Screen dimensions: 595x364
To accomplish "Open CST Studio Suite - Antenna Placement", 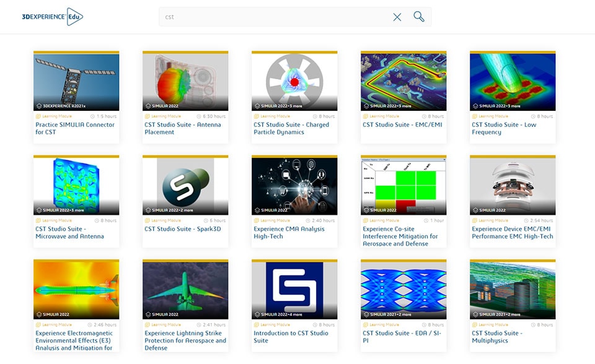I will [x=183, y=128].
